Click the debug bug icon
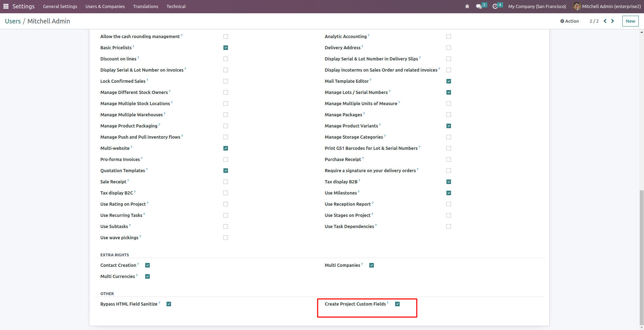This screenshot has width=644, height=330. [467, 6]
